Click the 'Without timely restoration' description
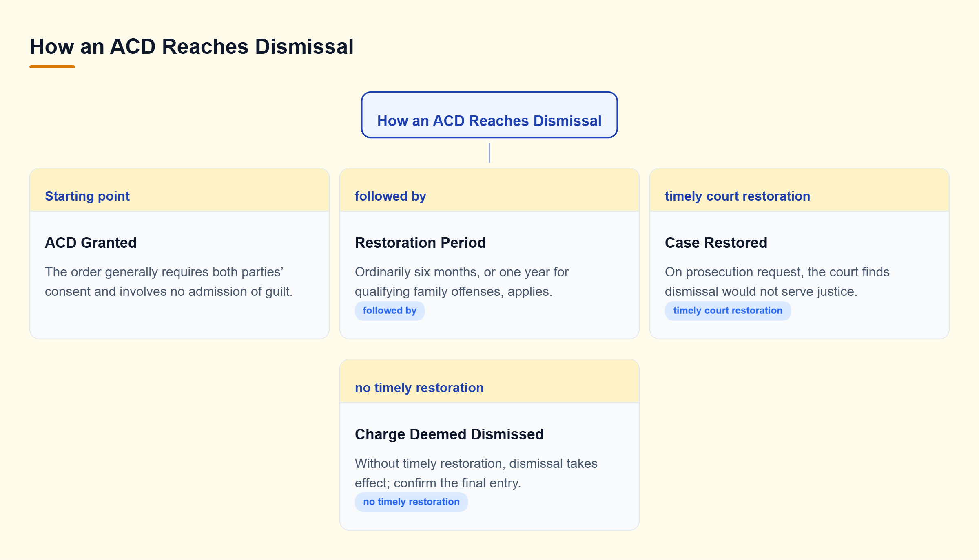This screenshot has height=560, width=979. coord(476,473)
